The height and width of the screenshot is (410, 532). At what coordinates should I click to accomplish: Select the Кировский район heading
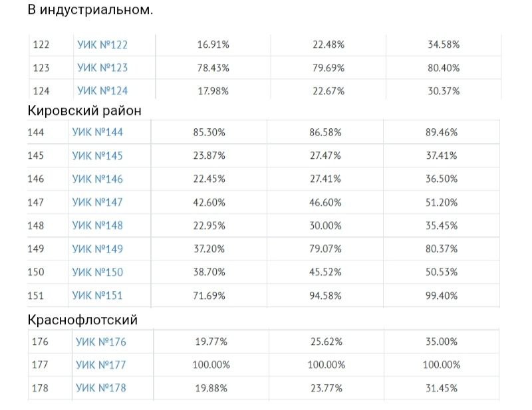click(x=84, y=110)
